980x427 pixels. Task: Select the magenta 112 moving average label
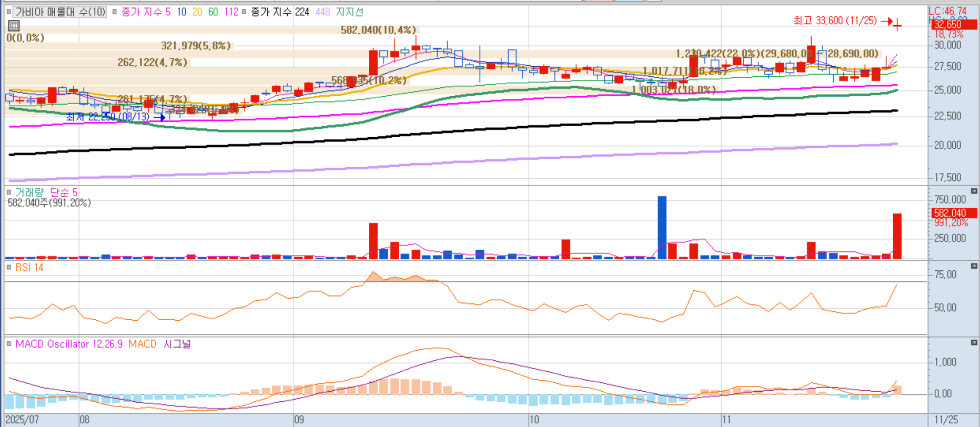[231, 12]
